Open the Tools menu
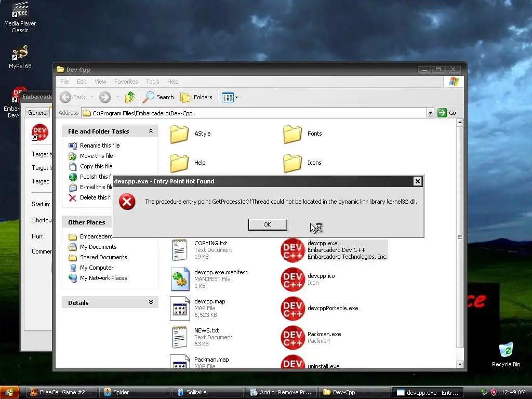Screen dimensions: 532x399 (153, 82)
